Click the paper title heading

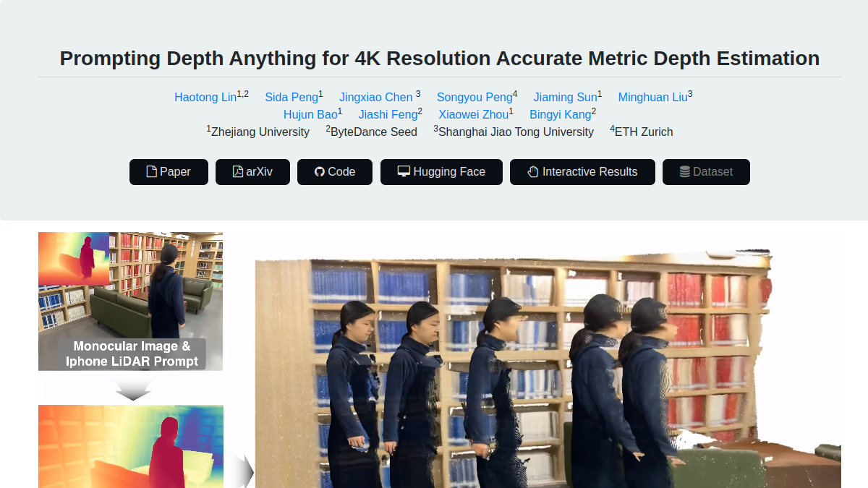[440, 59]
